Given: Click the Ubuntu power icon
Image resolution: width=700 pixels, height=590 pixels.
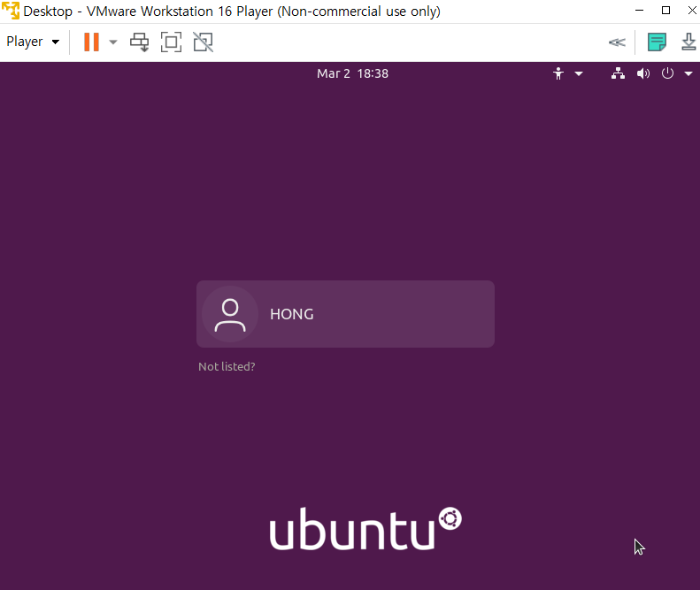Looking at the screenshot, I should click(x=667, y=73).
